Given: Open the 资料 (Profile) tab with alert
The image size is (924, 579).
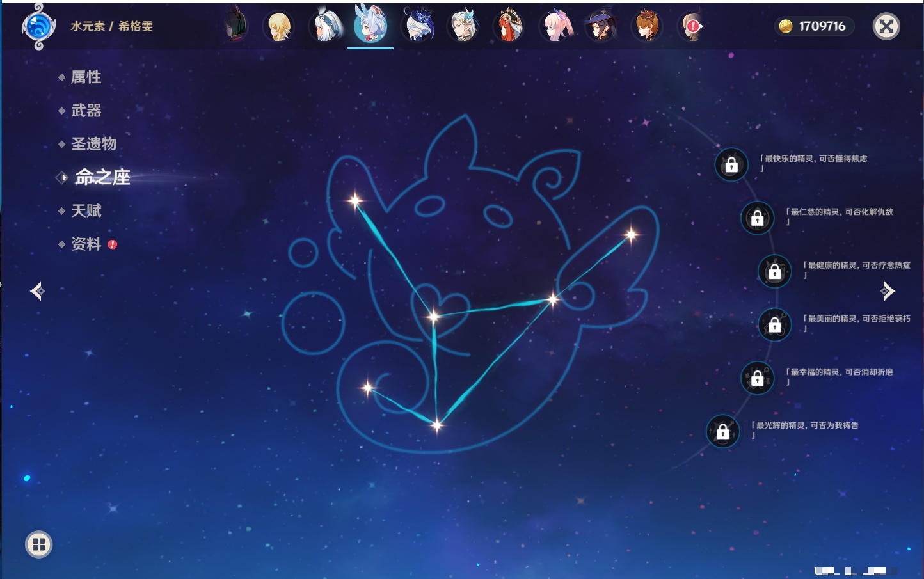Looking at the screenshot, I should 86,244.
